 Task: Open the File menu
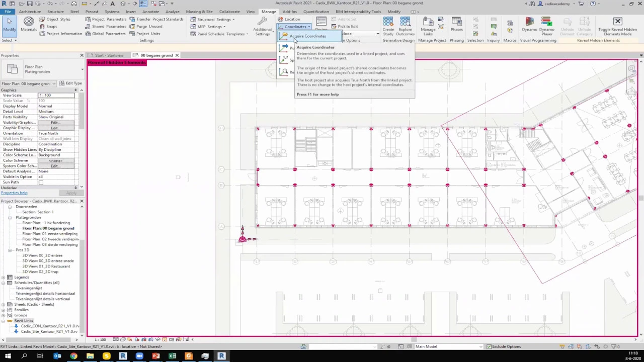point(7,12)
